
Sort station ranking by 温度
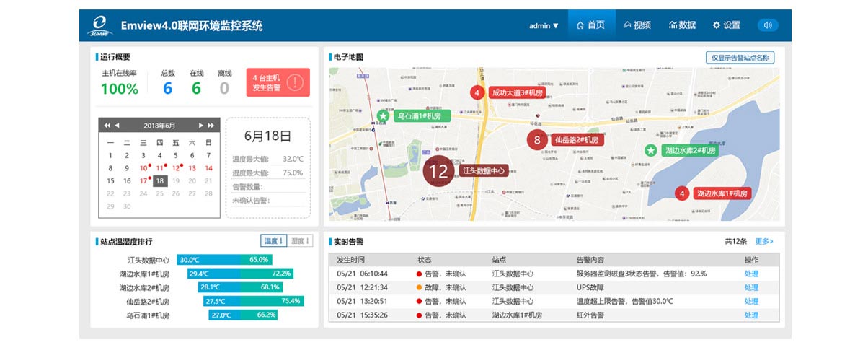pyautogui.click(x=273, y=241)
